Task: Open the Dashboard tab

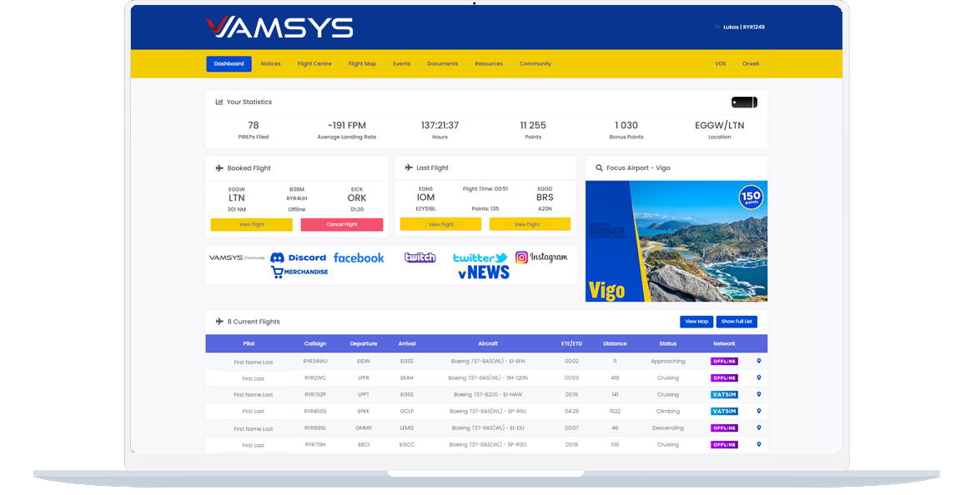Action: point(229,63)
